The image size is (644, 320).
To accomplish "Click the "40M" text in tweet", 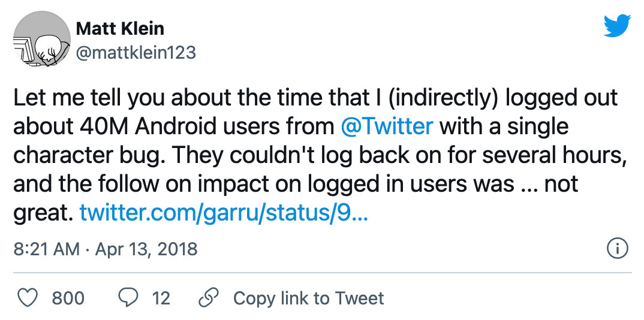I will [x=92, y=126].
